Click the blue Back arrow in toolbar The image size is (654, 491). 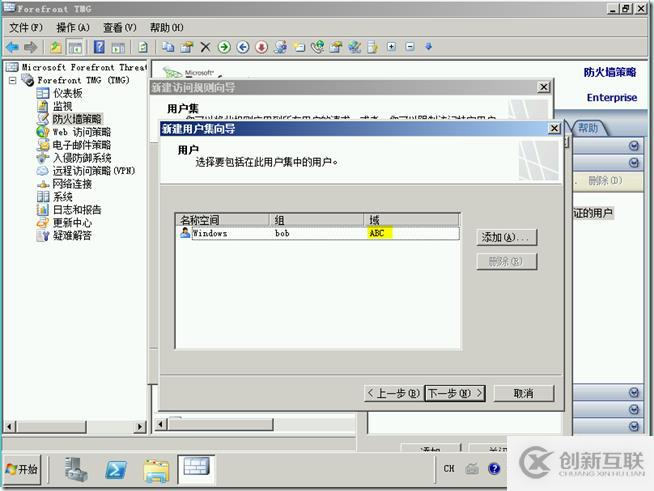13,47
